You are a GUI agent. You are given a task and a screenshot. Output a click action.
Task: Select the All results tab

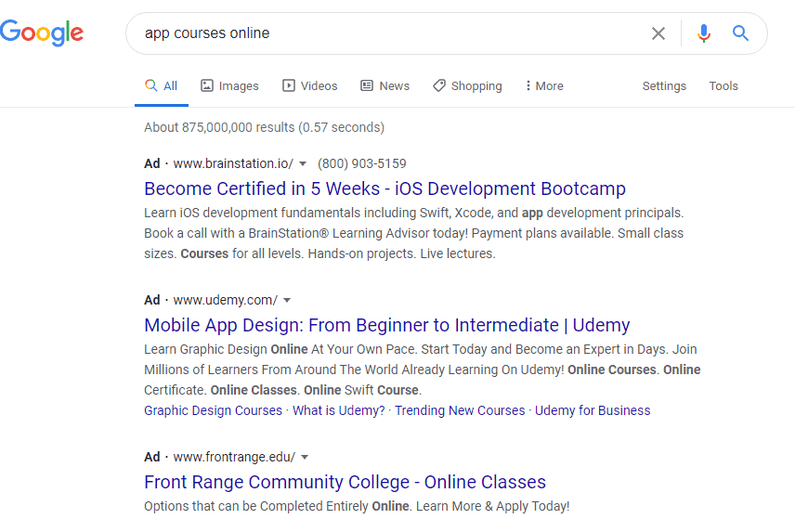pos(162,86)
